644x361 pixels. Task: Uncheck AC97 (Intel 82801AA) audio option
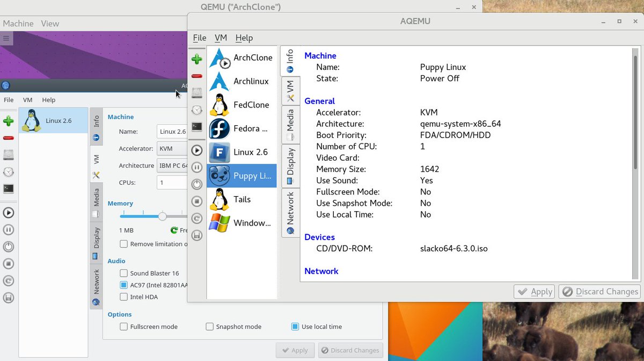(124, 285)
